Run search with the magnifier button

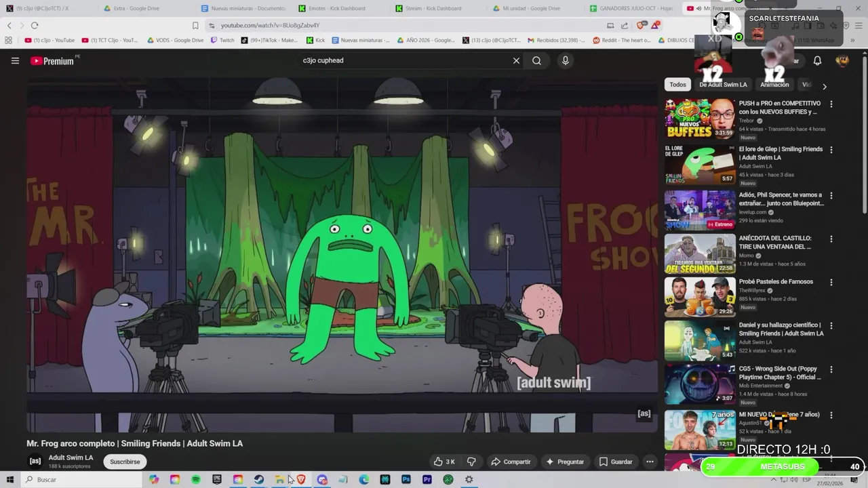536,60
